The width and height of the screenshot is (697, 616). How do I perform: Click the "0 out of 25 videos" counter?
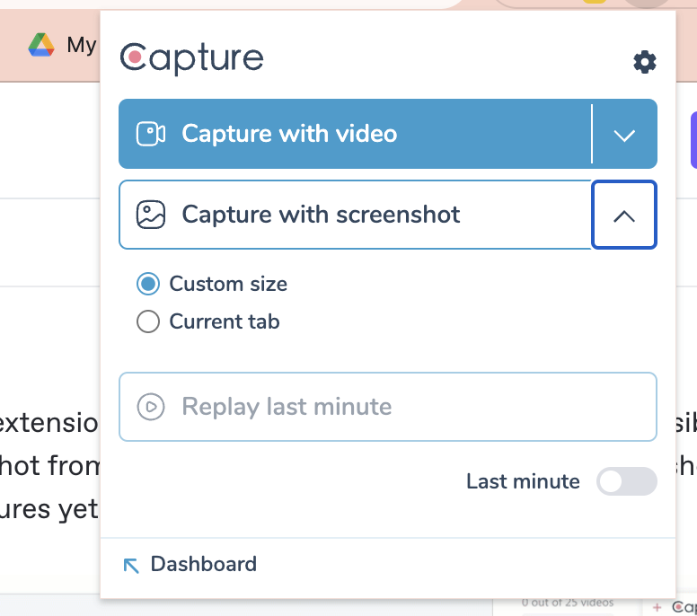567,603
